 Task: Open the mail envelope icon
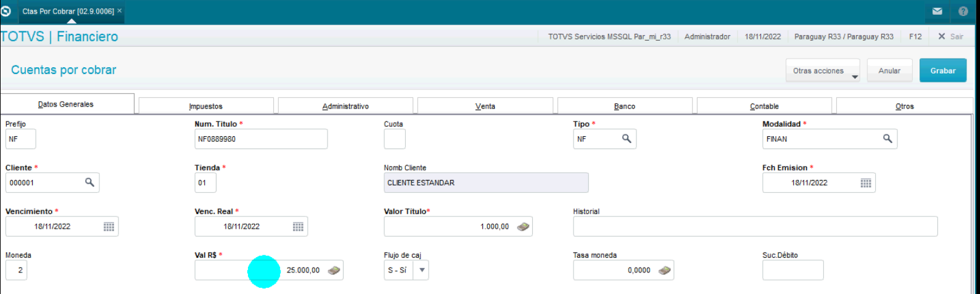click(x=937, y=11)
